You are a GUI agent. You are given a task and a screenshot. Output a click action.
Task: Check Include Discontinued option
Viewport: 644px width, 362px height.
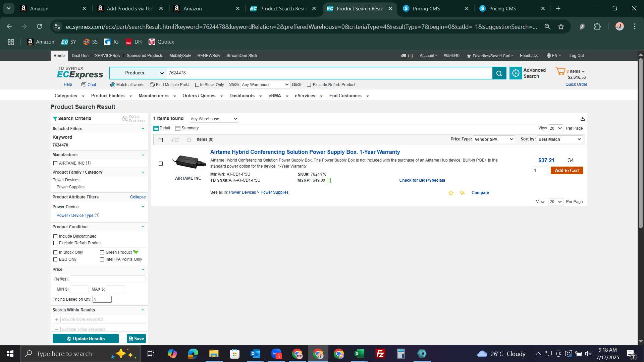click(55, 236)
